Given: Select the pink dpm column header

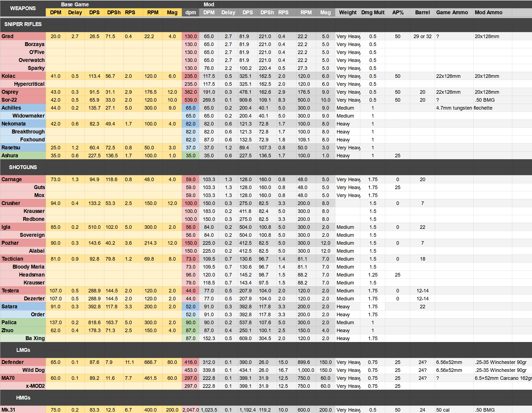Looking at the screenshot, I should [x=190, y=12].
